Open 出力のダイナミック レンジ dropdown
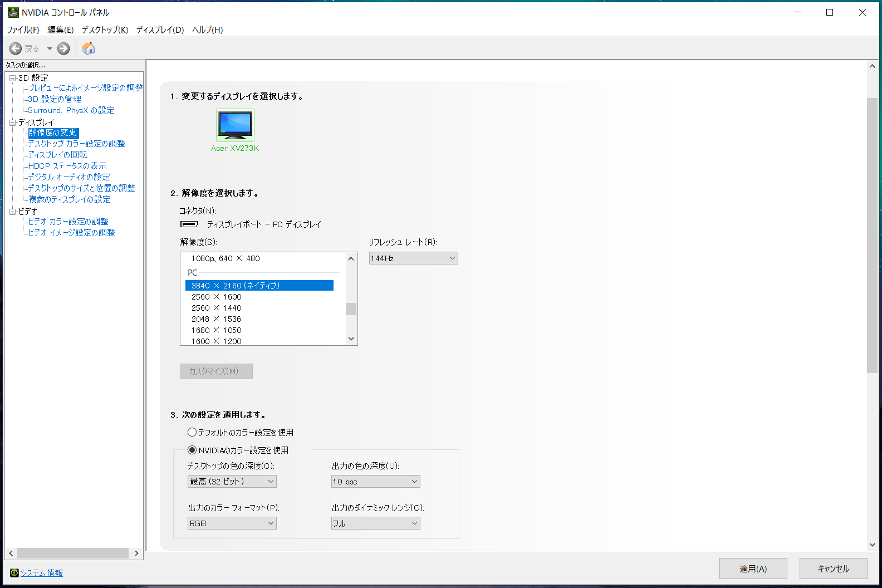 [375, 523]
